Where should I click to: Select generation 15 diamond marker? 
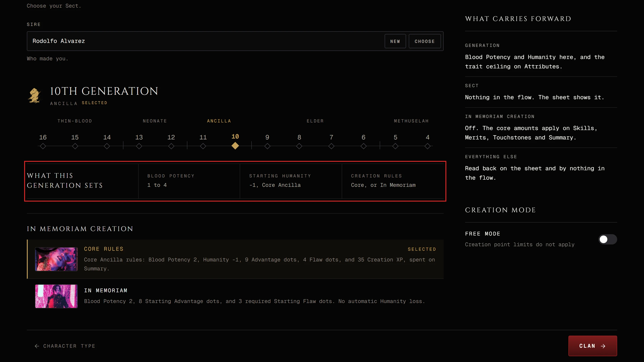tap(75, 146)
